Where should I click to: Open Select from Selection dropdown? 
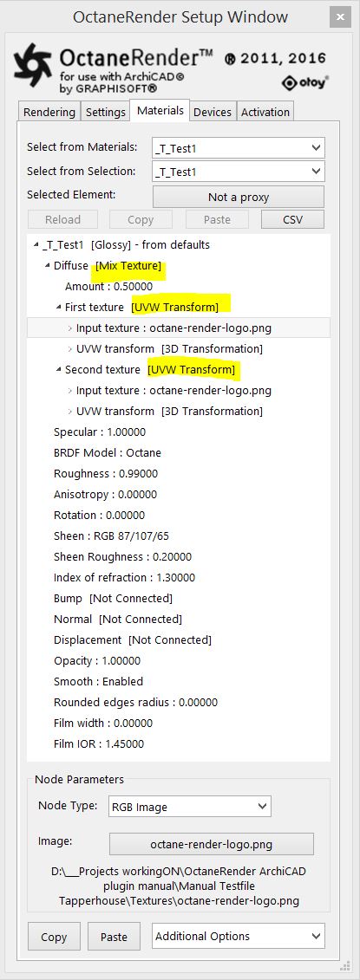coord(239,172)
